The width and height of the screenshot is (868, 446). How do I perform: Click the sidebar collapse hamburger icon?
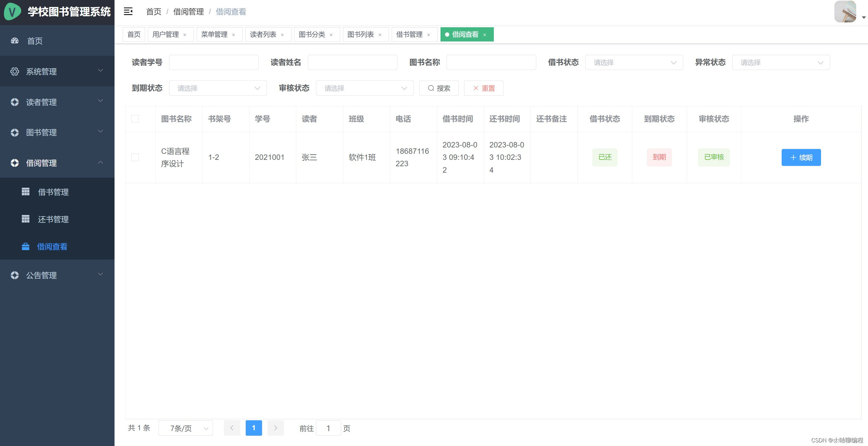[x=128, y=12]
